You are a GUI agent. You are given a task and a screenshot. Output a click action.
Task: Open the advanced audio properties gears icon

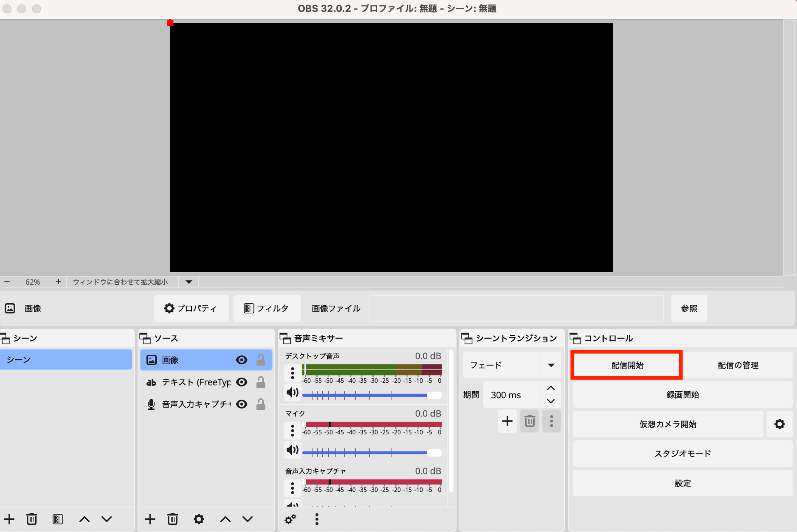tap(290, 519)
